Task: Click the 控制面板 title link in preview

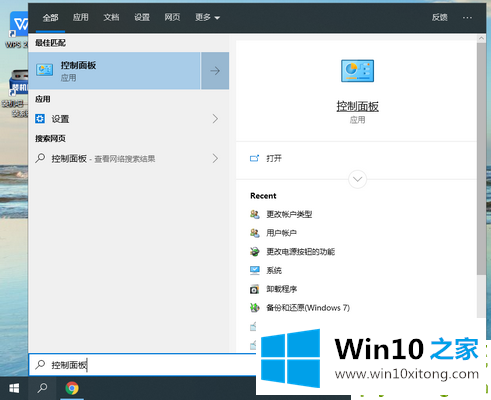Action: coord(357,106)
